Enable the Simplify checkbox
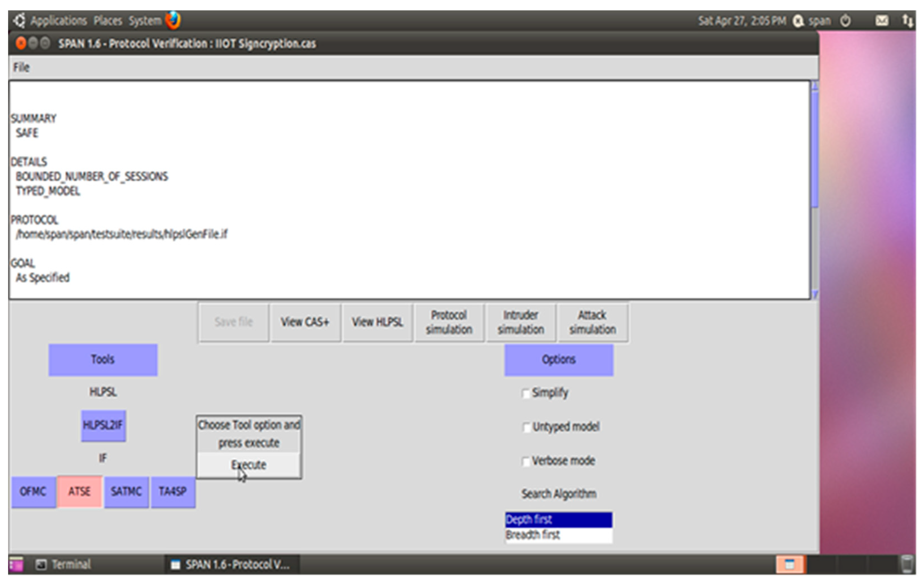924x584 pixels. (x=526, y=393)
